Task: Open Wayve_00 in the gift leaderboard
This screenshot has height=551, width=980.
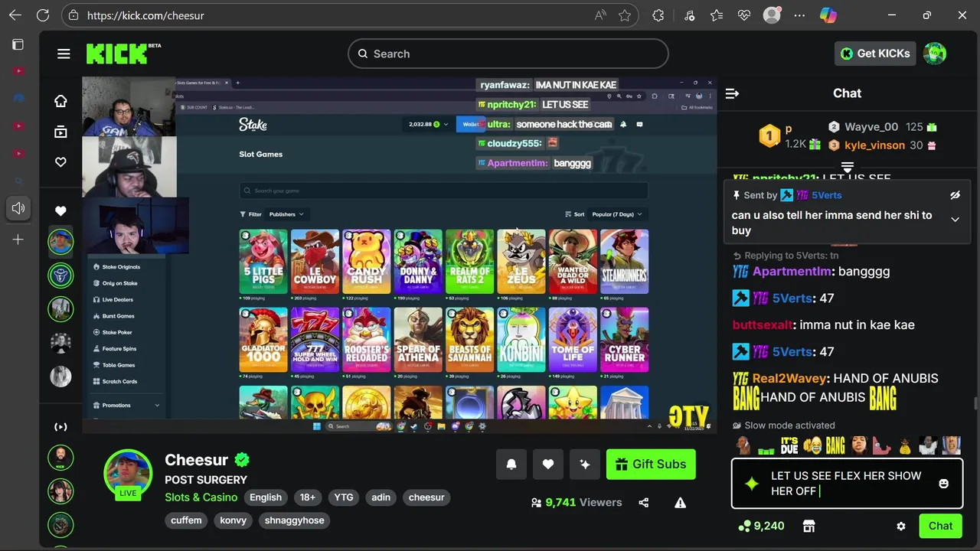Action: click(x=871, y=127)
